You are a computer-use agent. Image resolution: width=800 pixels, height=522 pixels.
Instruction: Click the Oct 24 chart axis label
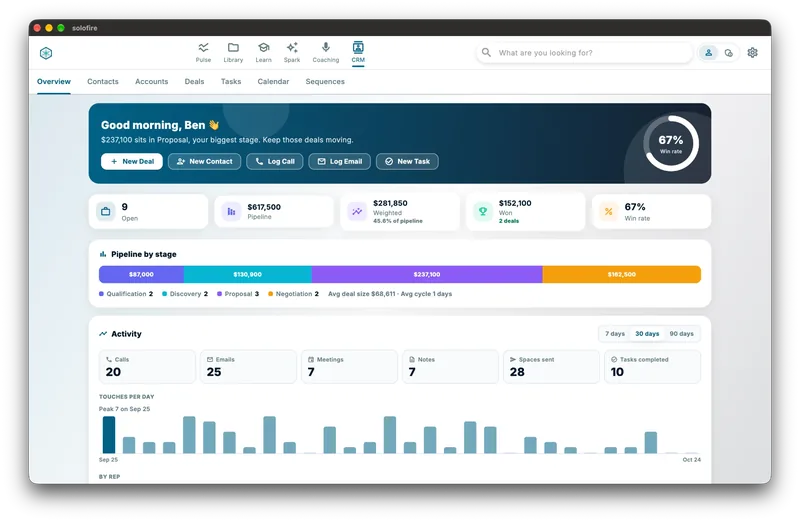click(691, 460)
